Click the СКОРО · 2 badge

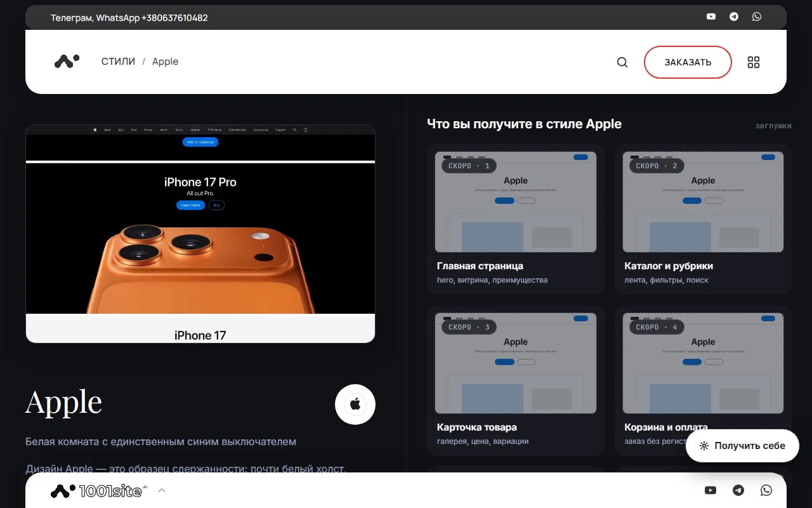[657, 166]
